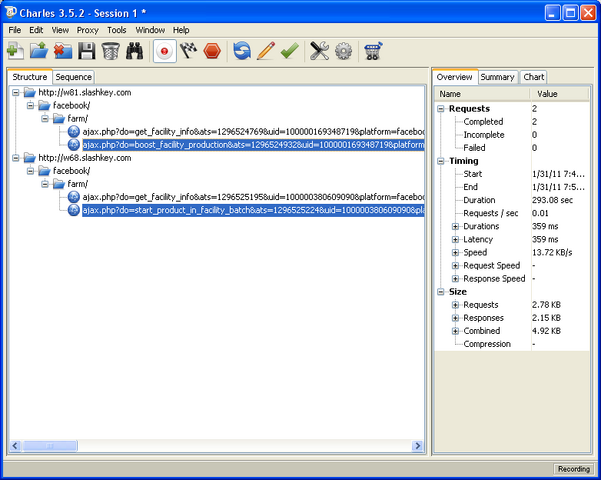The width and height of the screenshot is (601, 480).
Task: Collapse the http://w68.slashkey.com host node
Action: 16,158
